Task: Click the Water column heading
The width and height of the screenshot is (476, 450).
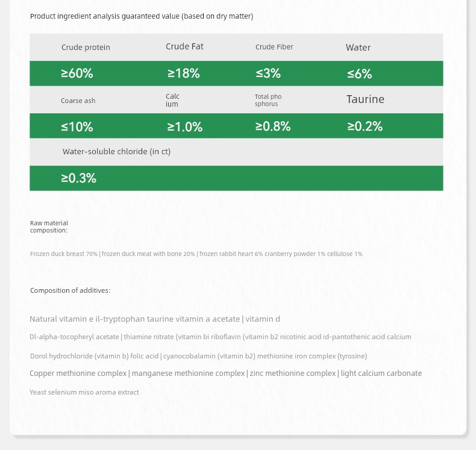Action: click(x=358, y=48)
